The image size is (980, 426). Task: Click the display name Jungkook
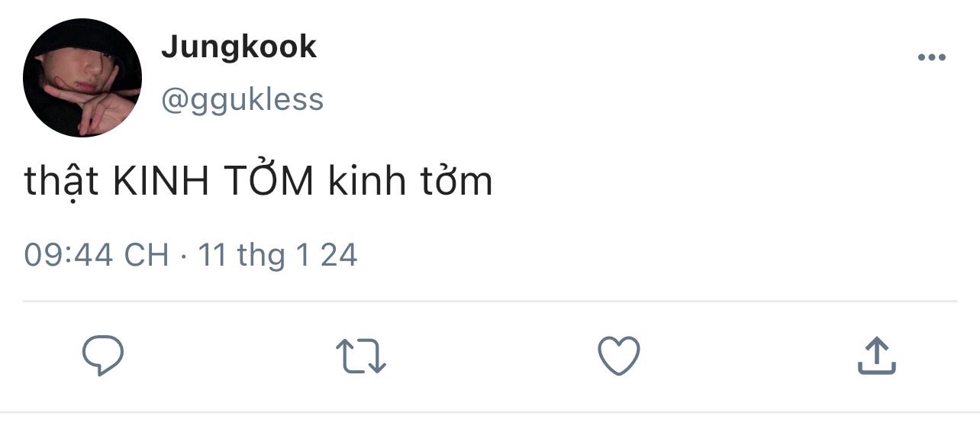tap(239, 48)
